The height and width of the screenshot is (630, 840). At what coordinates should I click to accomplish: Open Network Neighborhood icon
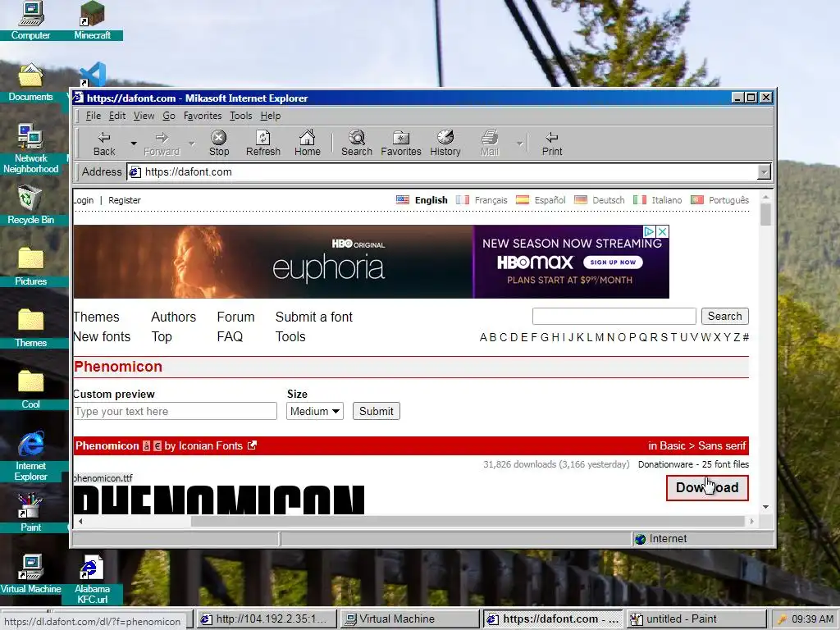click(30, 149)
